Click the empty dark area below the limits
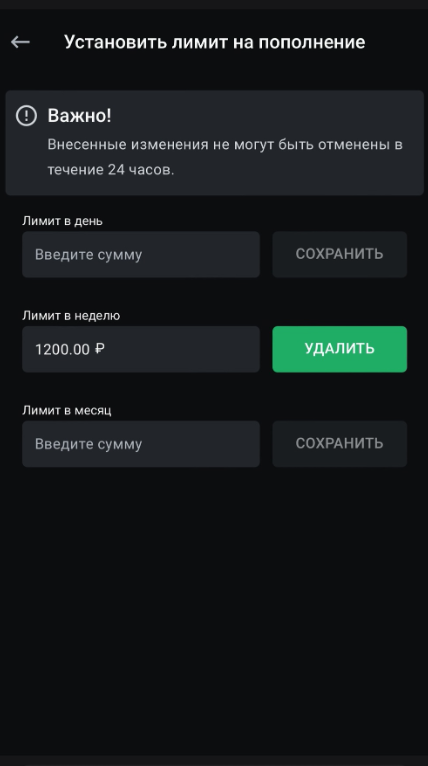 click(214, 611)
